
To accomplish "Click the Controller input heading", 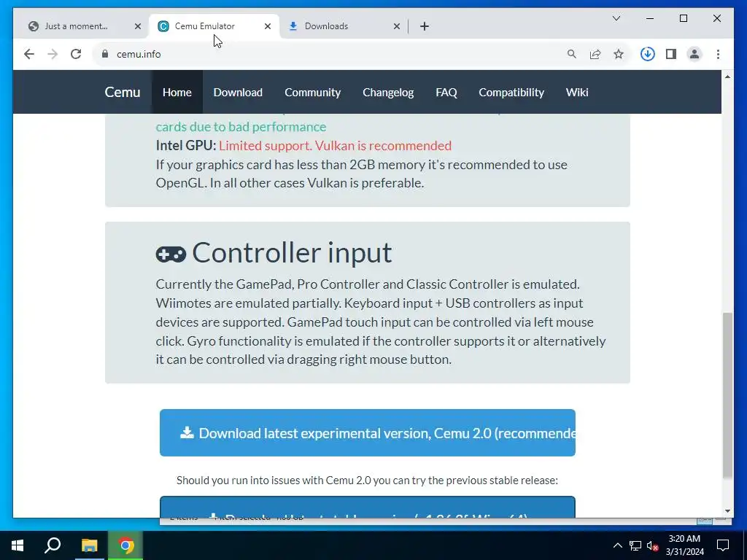I will click(x=292, y=252).
